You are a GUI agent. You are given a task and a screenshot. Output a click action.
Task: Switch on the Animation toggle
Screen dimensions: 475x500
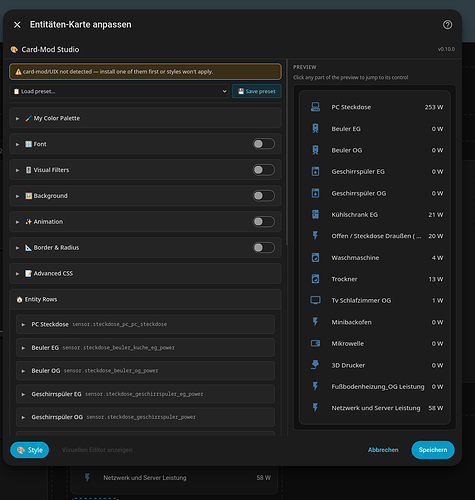(264, 222)
